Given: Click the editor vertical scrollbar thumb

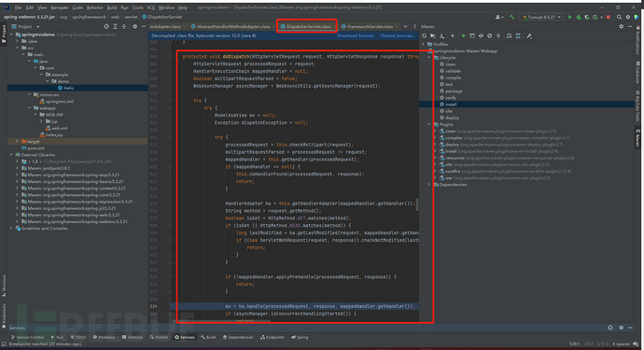Looking at the screenshot, I should point(417,204).
